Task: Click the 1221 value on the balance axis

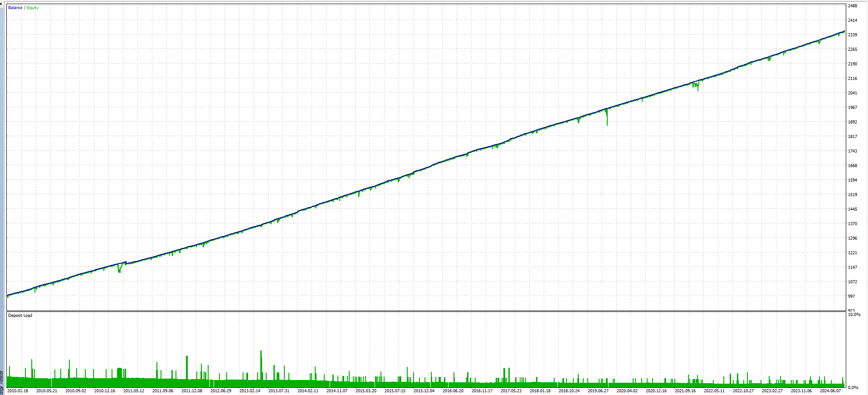Action: tap(853, 253)
